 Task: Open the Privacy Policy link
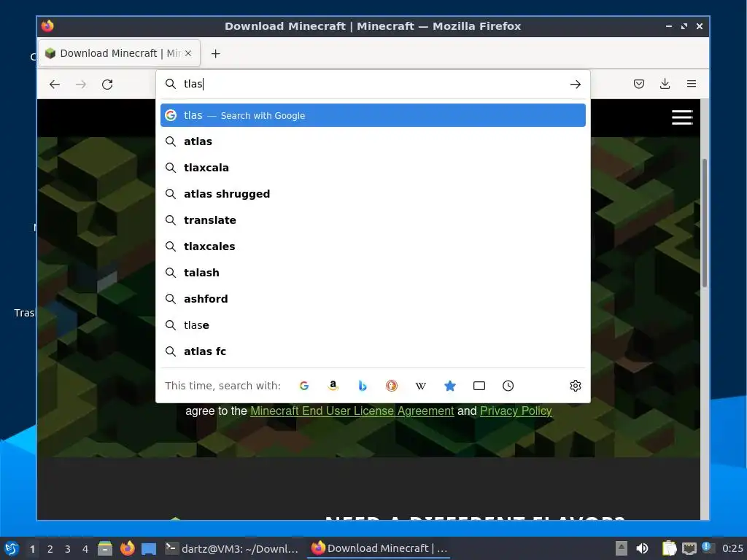click(x=516, y=411)
